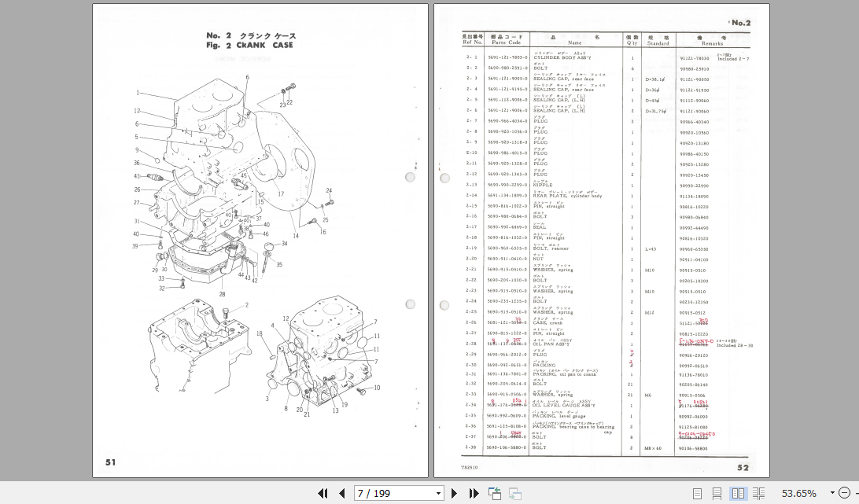Image resolution: width=859 pixels, height=504 pixels.
Task: Click the M8 × 60 standard value
Action: [653, 448]
